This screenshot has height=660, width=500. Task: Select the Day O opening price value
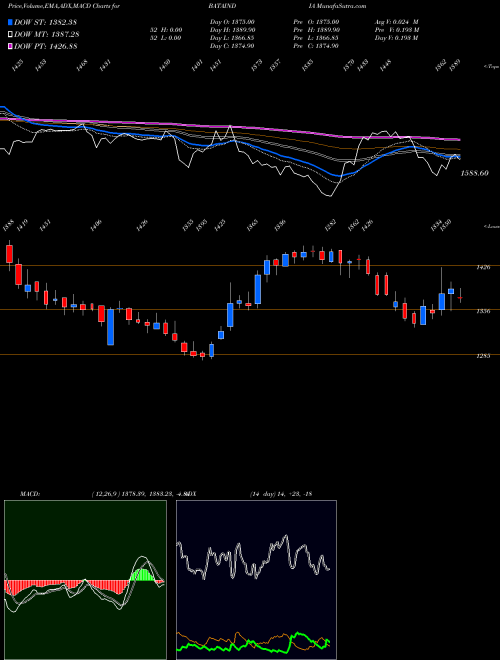pyautogui.click(x=242, y=22)
